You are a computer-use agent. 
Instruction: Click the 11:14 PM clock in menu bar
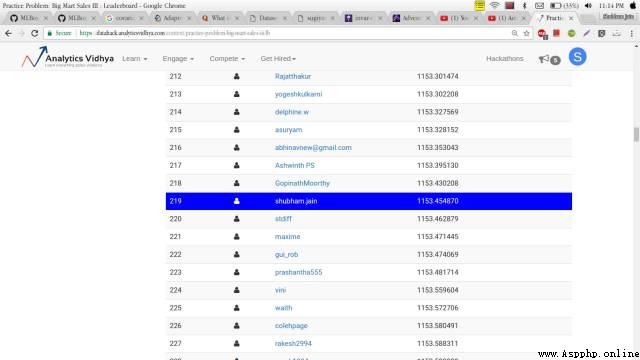tap(611, 6)
